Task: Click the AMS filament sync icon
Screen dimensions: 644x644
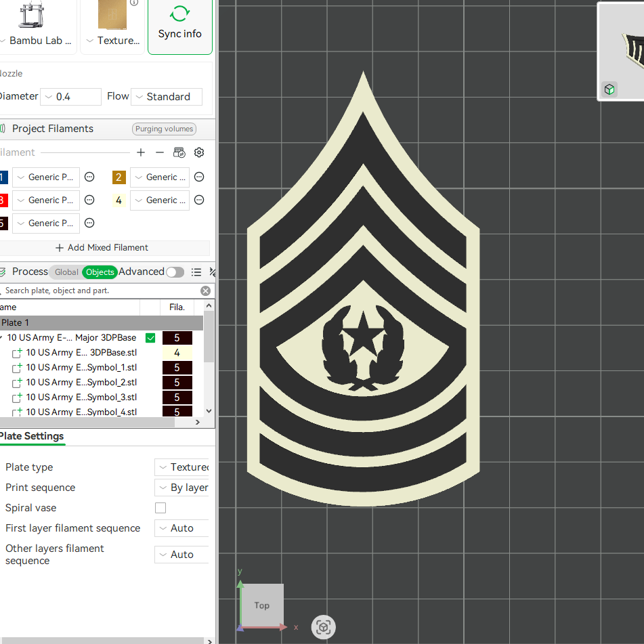Action: point(179,153)
